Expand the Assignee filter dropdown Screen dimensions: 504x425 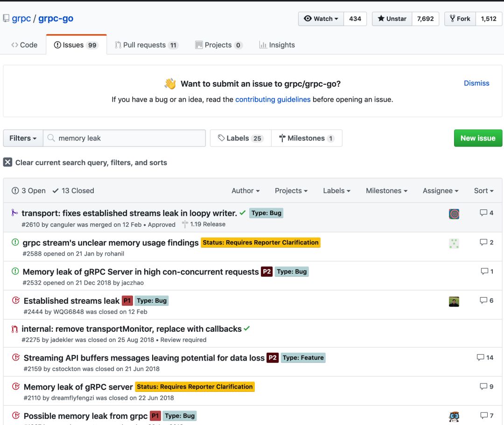coord(441,191)
